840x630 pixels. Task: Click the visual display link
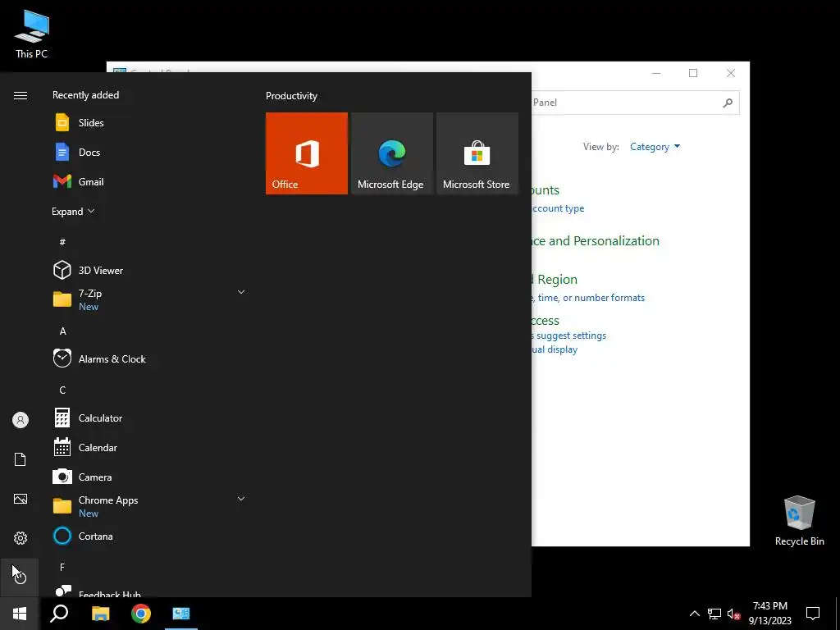point(555,349)
